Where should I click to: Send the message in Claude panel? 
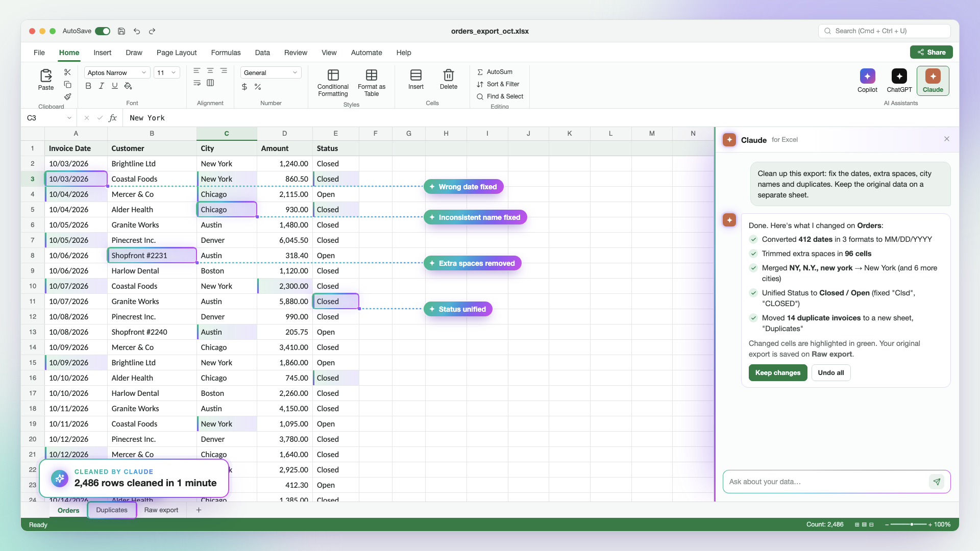tap(937, 482)
